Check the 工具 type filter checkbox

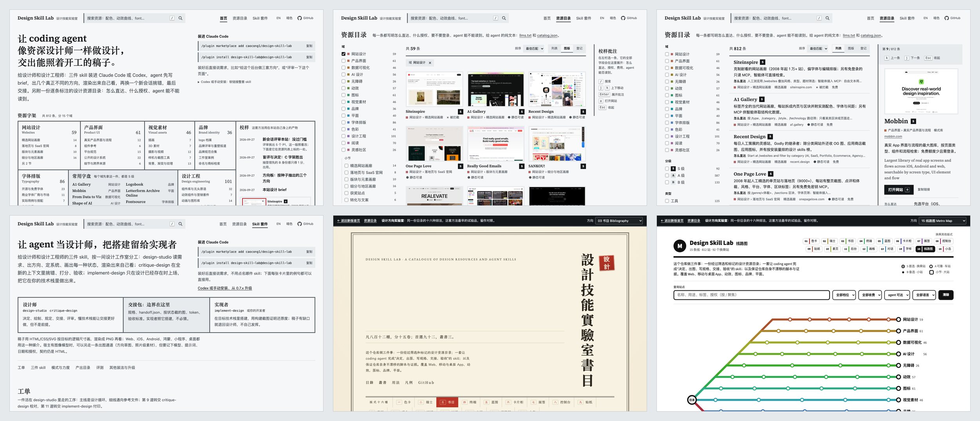pos(667,201)
